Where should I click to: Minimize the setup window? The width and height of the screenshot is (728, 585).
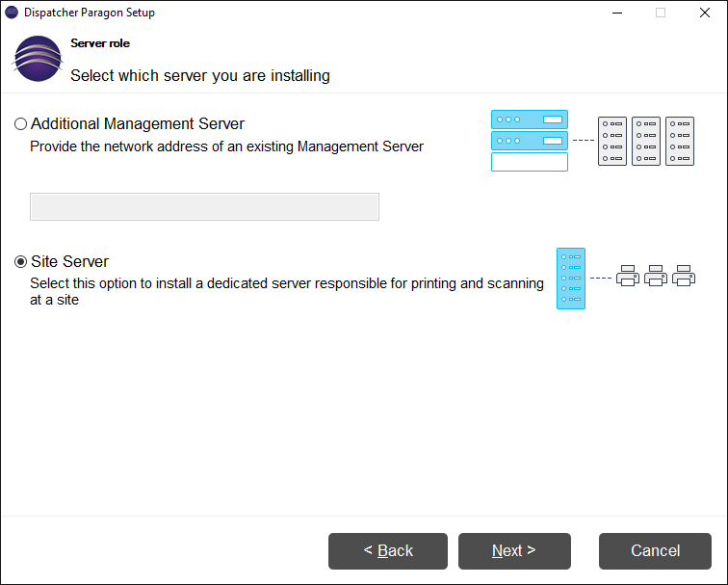click(x=615, y=13)
